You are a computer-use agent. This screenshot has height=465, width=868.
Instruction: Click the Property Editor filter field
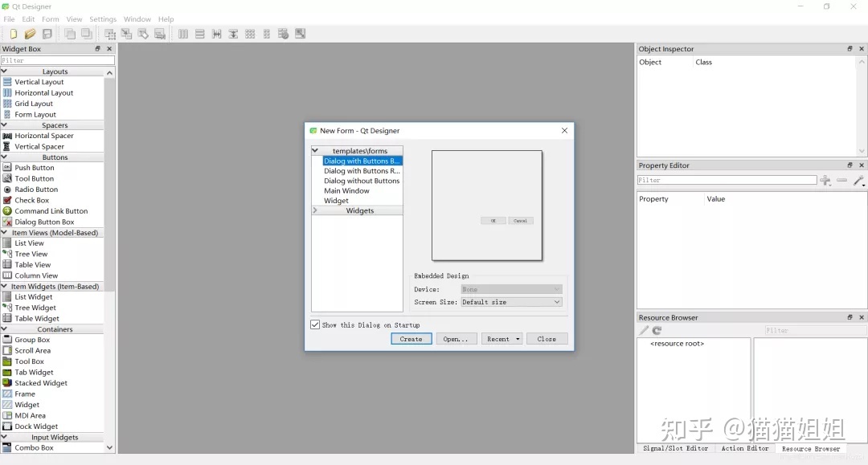[727, 180]
